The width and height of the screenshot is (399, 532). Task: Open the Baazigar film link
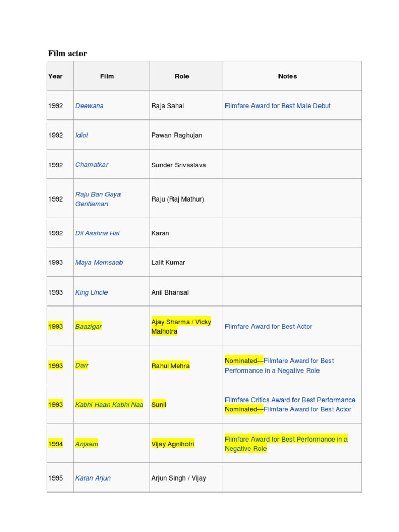pyautogui.click(x=88, y=326)
